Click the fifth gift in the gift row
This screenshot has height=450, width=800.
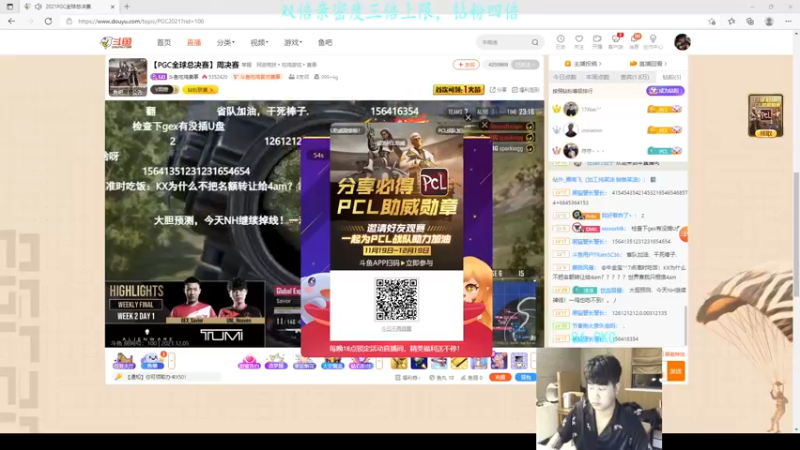[360, 361]
